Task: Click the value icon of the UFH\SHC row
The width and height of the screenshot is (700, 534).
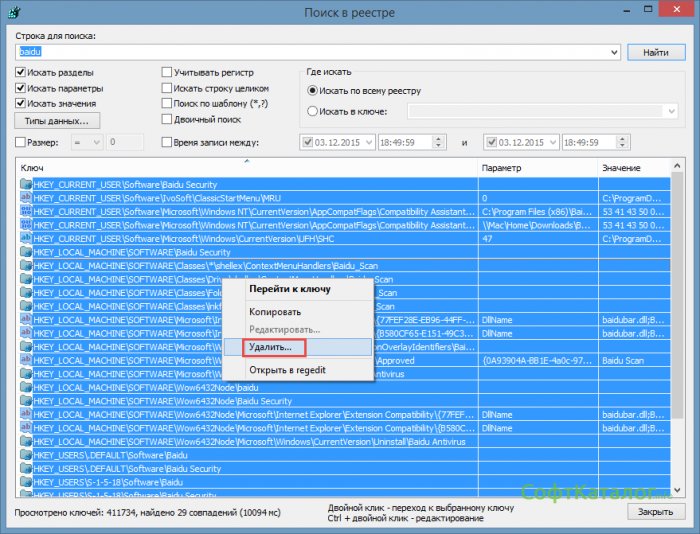Action: (26, 239)
